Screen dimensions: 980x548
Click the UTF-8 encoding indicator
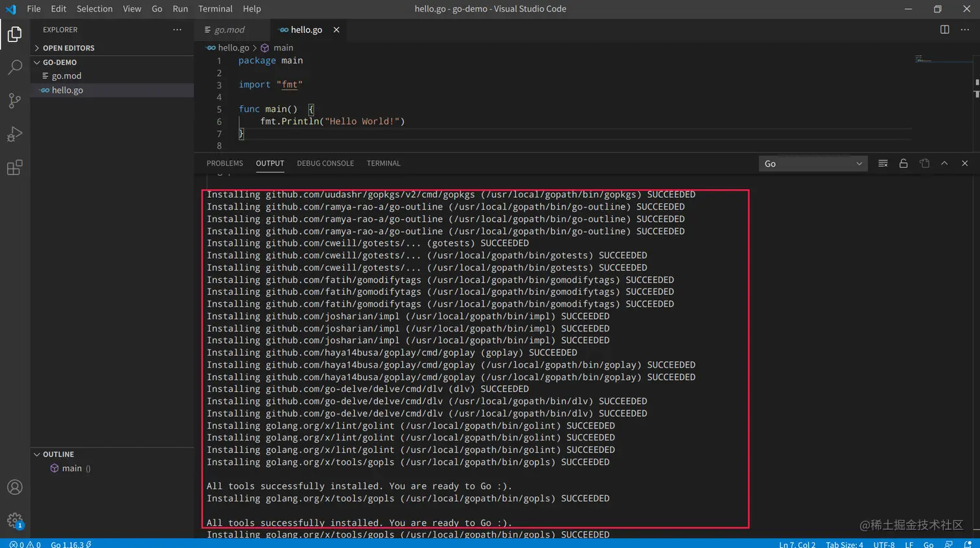pos(883,545)
